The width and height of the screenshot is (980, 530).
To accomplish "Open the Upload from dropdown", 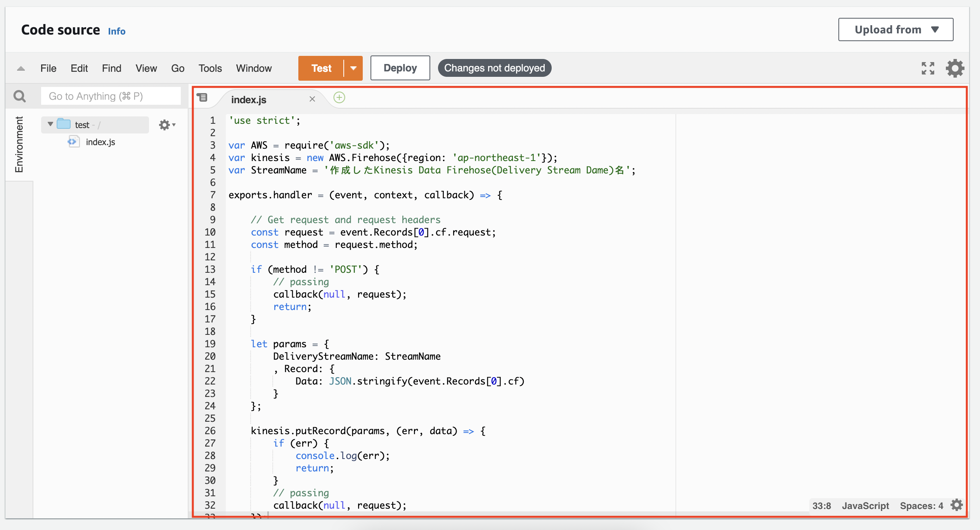I will tap(896, 29).
